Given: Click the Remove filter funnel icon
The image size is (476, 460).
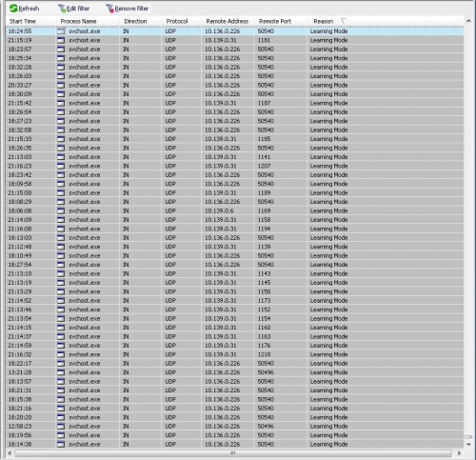Looking at the screenshot, I should coord(109,9).
